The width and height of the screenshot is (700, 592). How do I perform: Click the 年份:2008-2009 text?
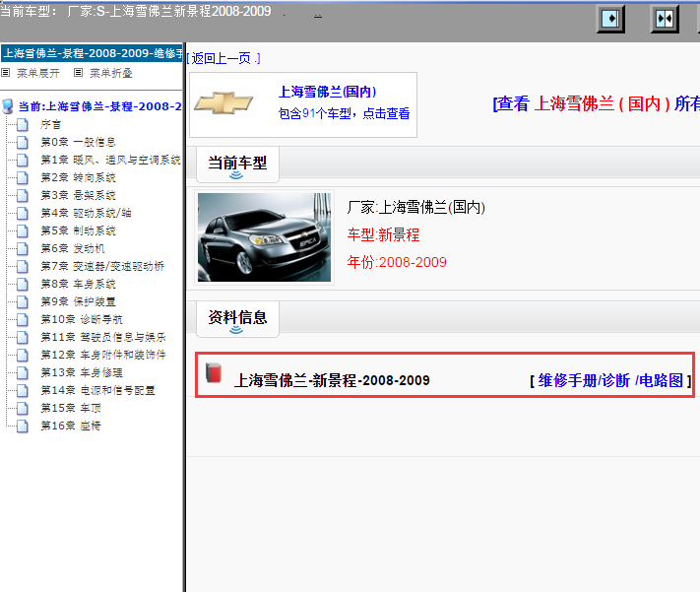click(x=397, y=262)
